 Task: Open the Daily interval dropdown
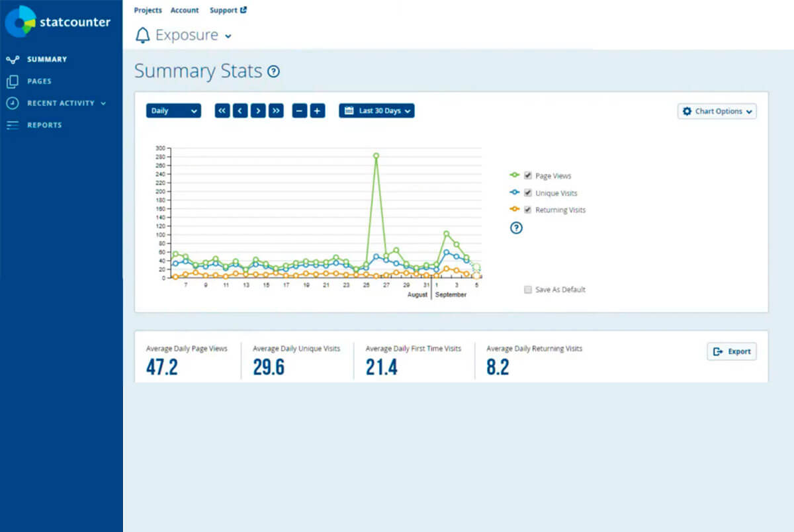point(173,111)
